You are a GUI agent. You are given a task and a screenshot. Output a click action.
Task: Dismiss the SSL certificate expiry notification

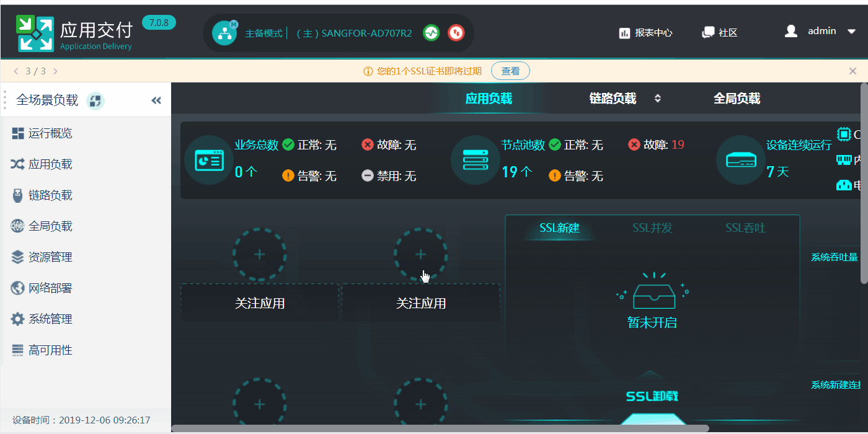852,71
